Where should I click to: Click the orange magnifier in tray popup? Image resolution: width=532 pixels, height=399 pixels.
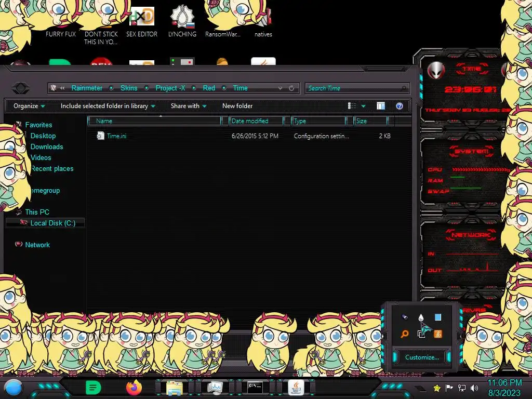click(404, 334)
